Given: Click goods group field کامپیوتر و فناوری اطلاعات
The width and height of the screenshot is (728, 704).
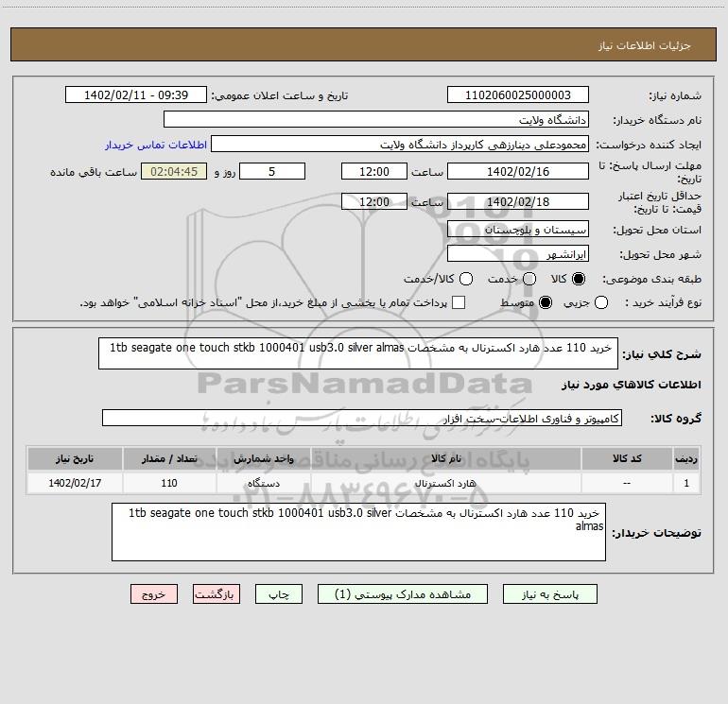Looking at the screenshot, I should (362, 418).
